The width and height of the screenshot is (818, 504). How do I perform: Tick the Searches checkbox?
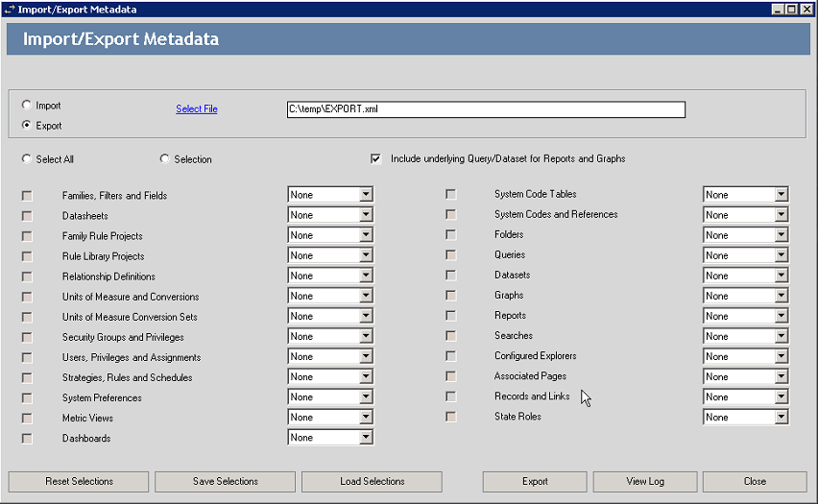(x=451, y=336)
